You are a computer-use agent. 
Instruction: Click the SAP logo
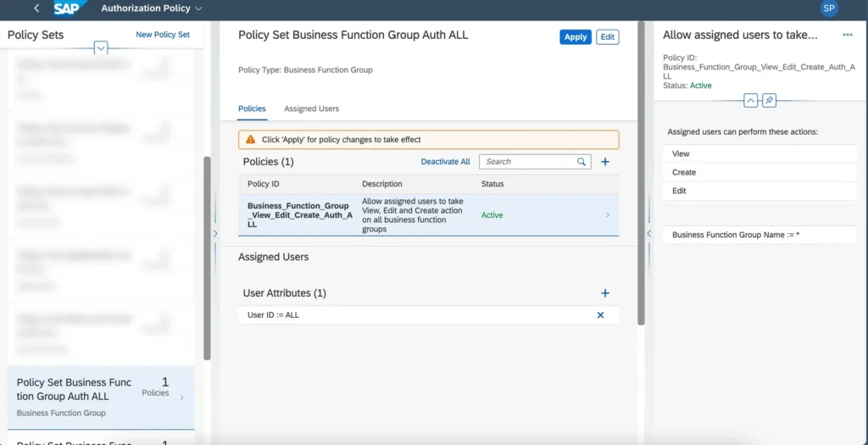pos(68,8)
